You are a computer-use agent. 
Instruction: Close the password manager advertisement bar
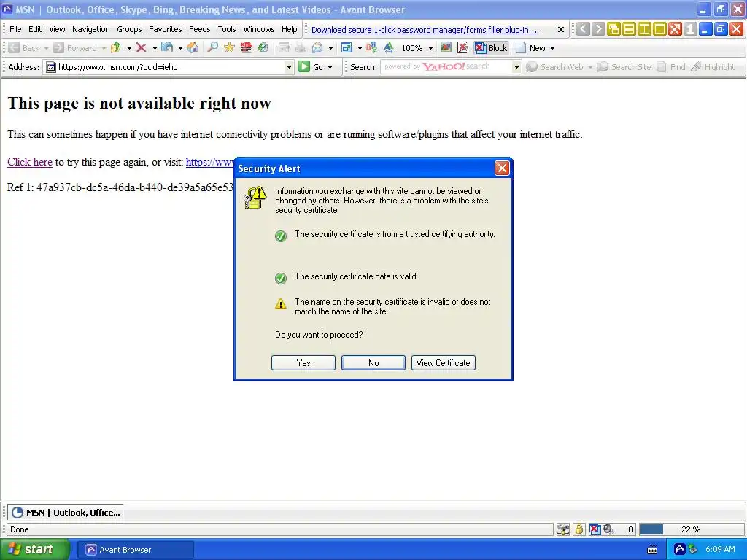pyautogui.click(x=561, y=29)
